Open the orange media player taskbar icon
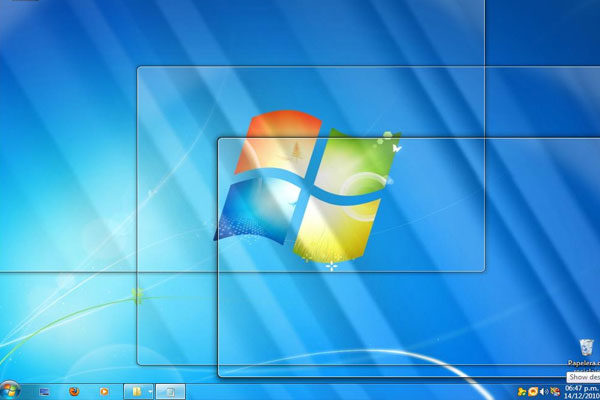 (x=104, y=391)
